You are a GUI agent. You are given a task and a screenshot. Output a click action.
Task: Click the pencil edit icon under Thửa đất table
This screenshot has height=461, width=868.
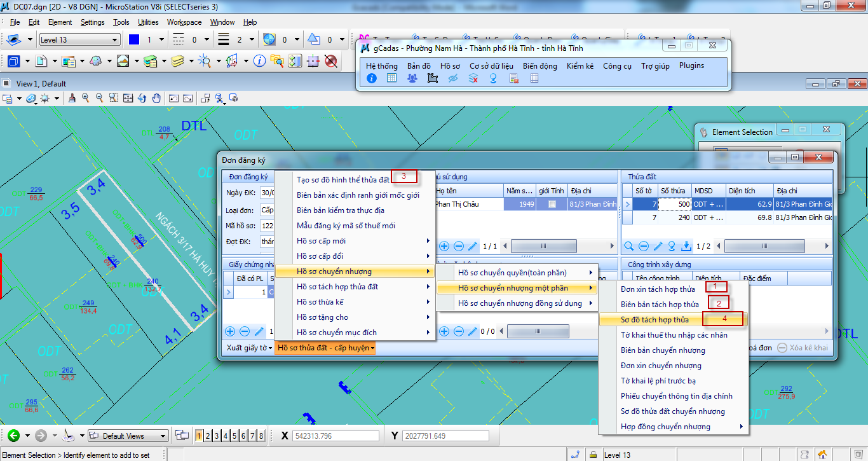pos(658,246)
